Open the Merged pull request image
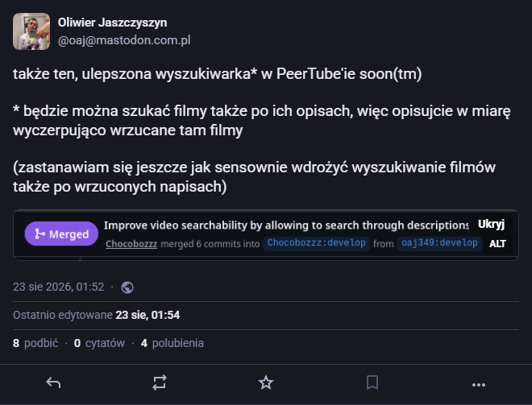The image size is (532, 405). (x=266, y=235)
